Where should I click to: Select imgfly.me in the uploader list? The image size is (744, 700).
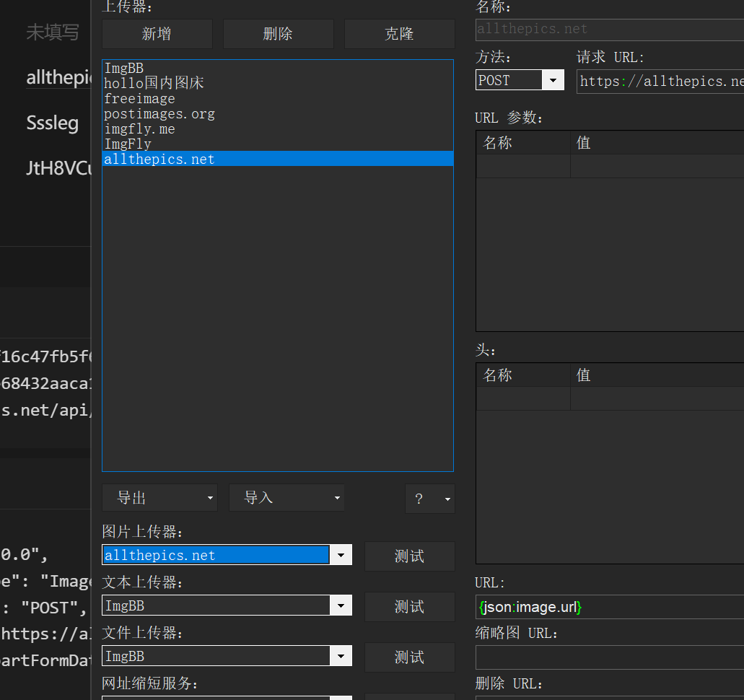139,129
